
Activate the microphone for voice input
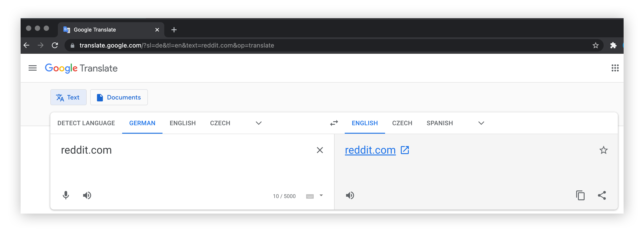coord(66,195)
